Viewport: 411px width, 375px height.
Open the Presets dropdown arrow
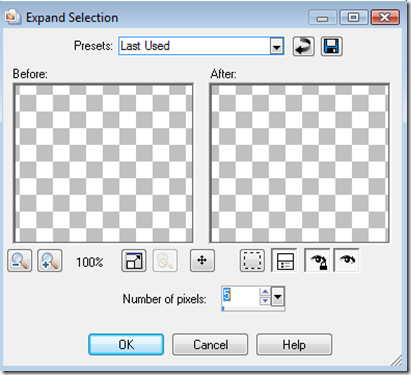[277, 46]
